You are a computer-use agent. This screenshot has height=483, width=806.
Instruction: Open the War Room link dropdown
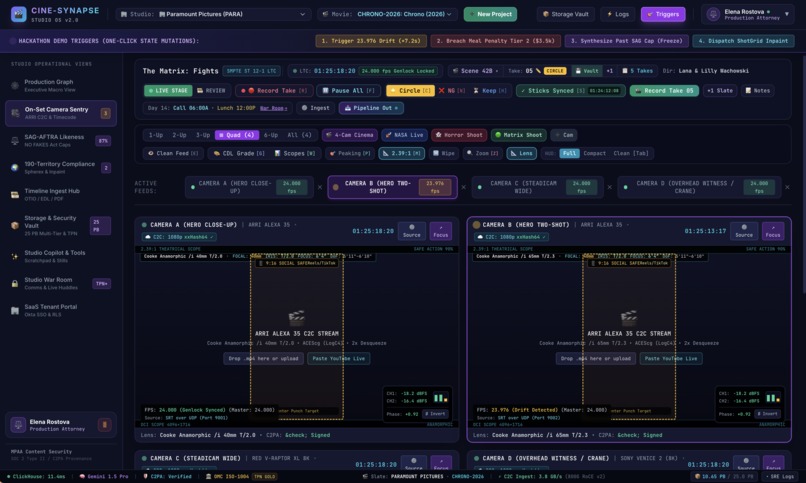point(273,108)
